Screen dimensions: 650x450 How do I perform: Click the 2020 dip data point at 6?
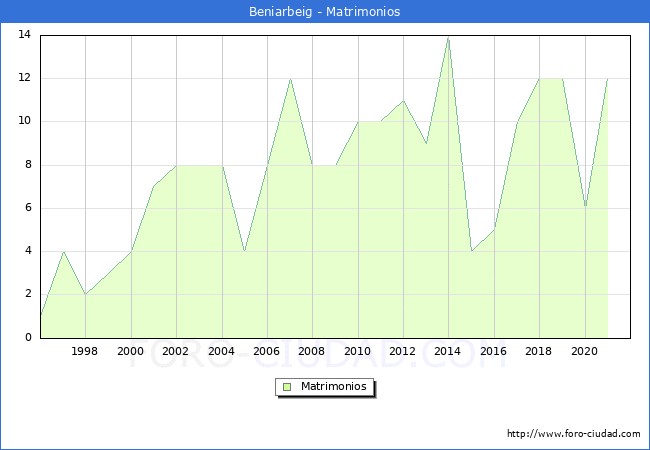click(585, 206)
